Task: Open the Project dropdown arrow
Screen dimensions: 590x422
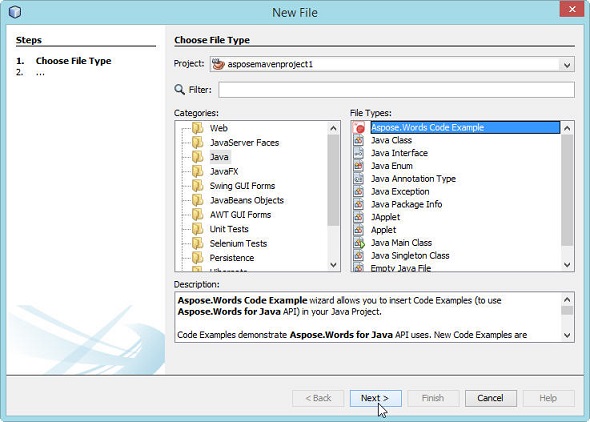Action: pyautogui.click(x=567, y=65)
